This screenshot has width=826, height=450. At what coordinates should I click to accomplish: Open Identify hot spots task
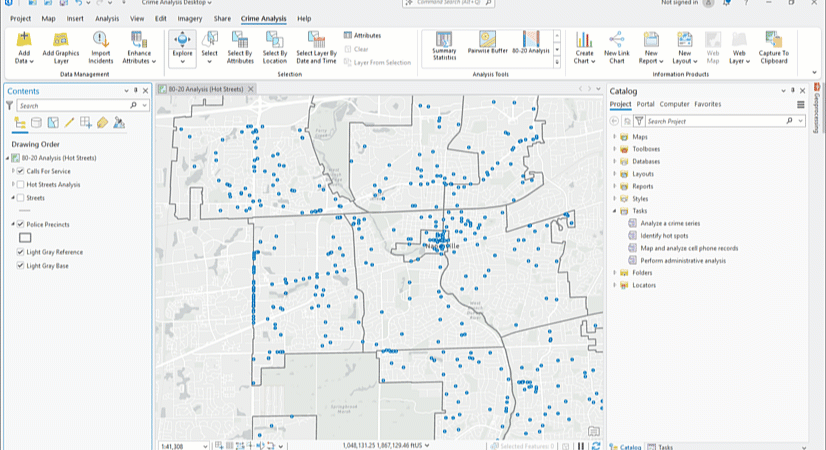(x=664, y=236)
